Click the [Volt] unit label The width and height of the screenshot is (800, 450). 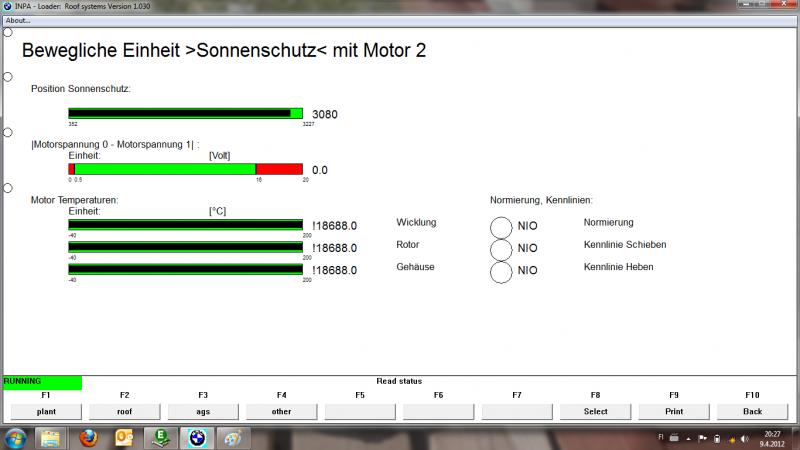coord(219,156)
